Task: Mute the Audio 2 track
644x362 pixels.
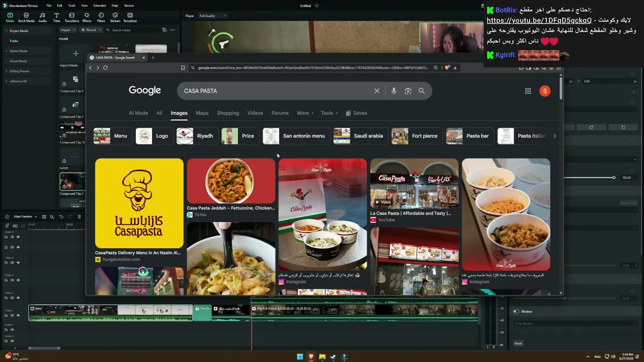Action: [12, 340]
